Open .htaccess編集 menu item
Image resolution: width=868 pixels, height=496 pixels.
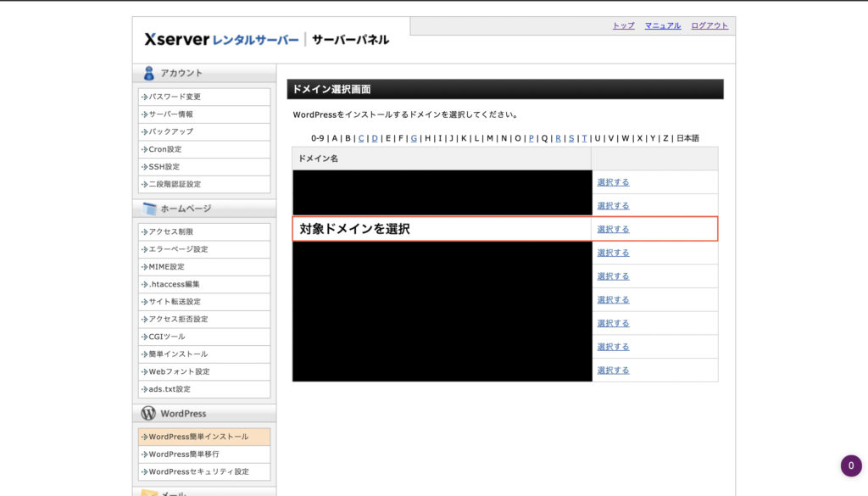click(x=204, y=284)
